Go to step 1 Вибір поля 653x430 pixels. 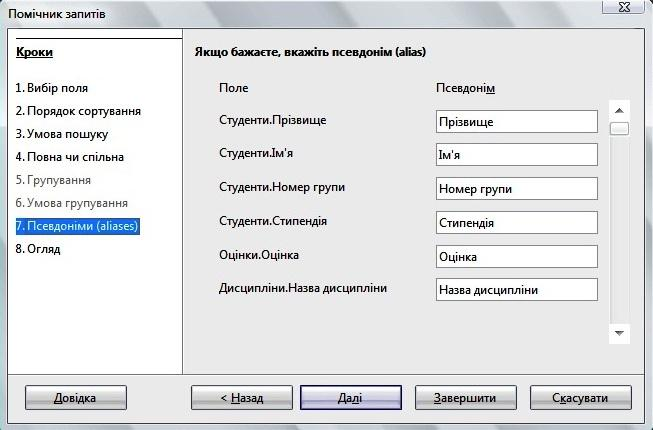point(52,88)
